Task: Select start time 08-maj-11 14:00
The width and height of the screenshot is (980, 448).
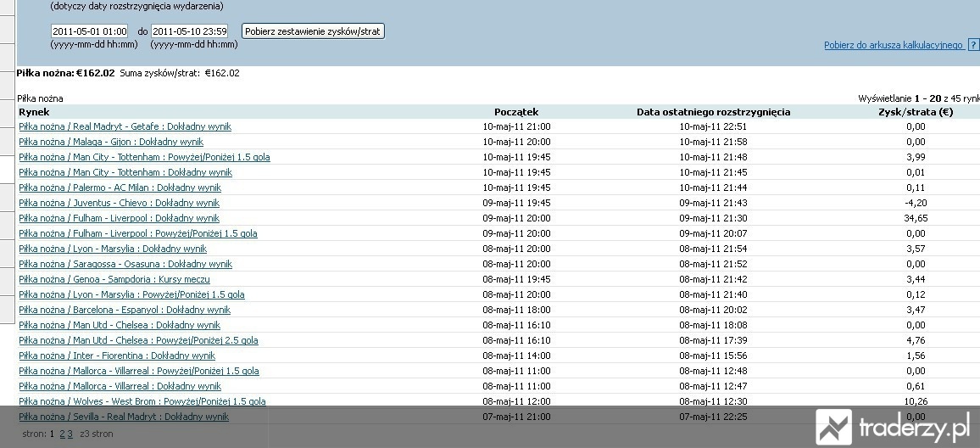Action: click(x=516, y=356)
